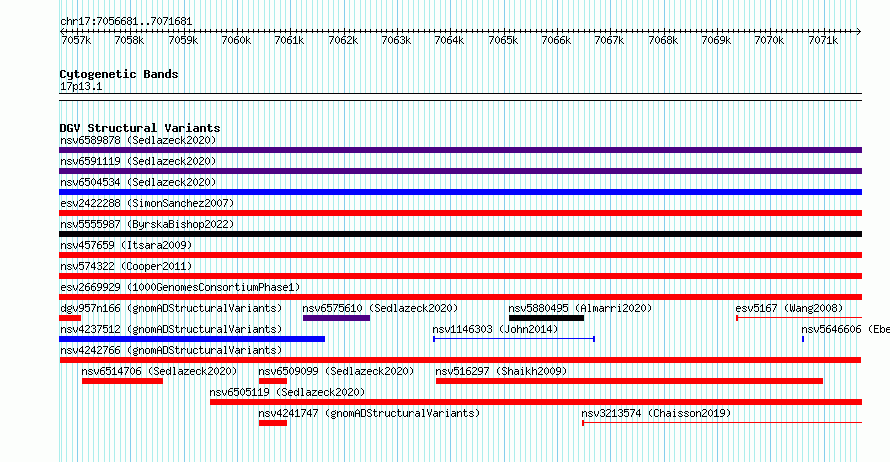
Task: Open the nsv457659 (Itsara2009) label
Action: 126,245
